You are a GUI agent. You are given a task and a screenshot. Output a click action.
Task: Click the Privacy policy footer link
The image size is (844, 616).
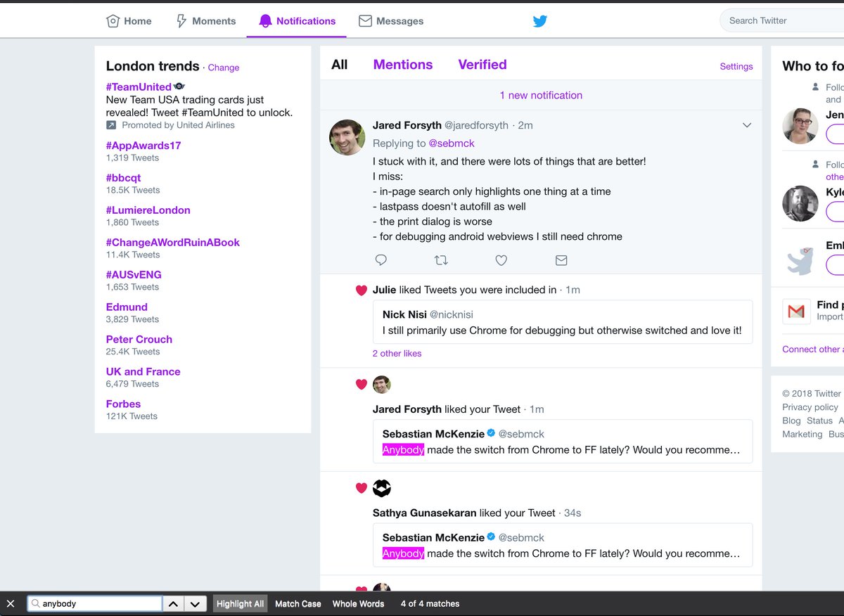coord(810,407)
